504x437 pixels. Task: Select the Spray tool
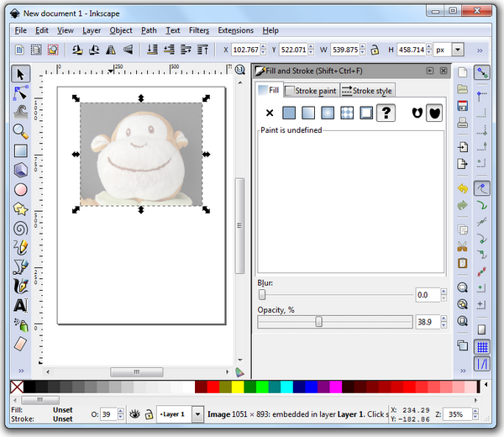tap(21, 324)
